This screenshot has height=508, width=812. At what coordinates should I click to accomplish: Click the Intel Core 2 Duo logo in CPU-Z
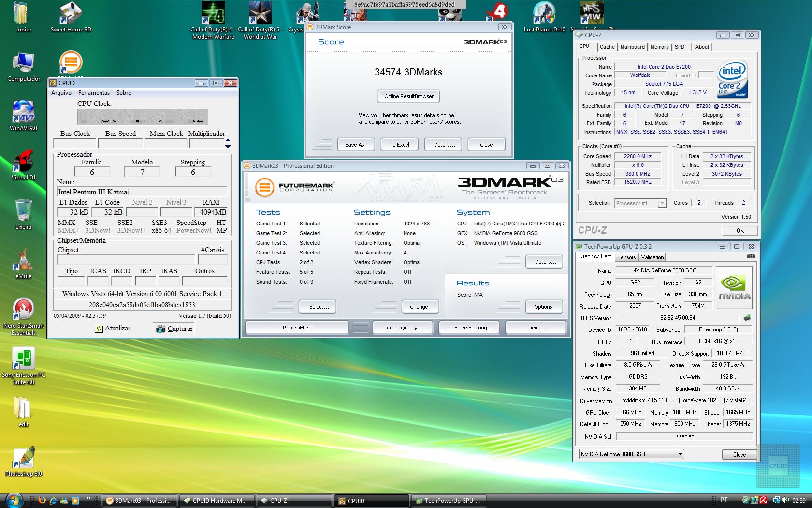732,79
